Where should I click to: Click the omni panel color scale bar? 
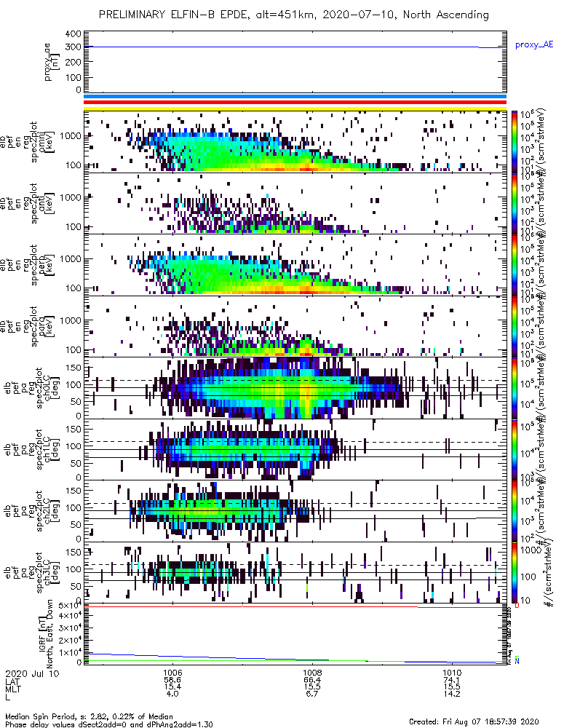click(515, 142)
